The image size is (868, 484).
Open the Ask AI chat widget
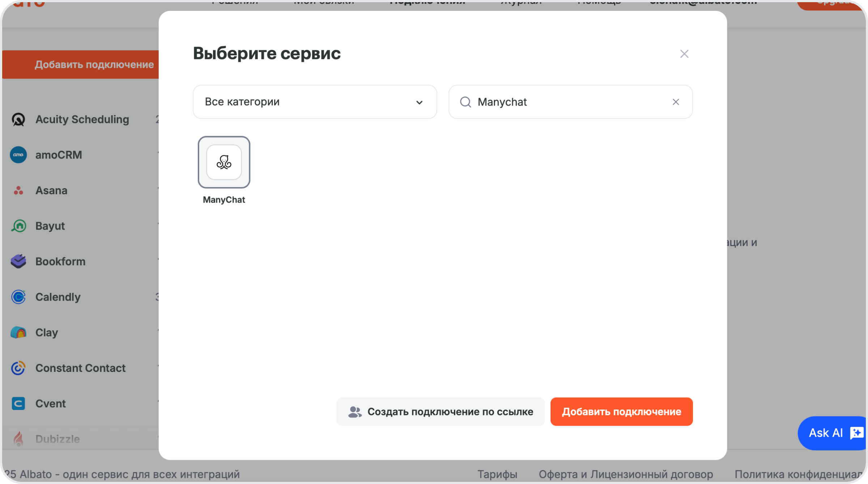click(832, 433)
